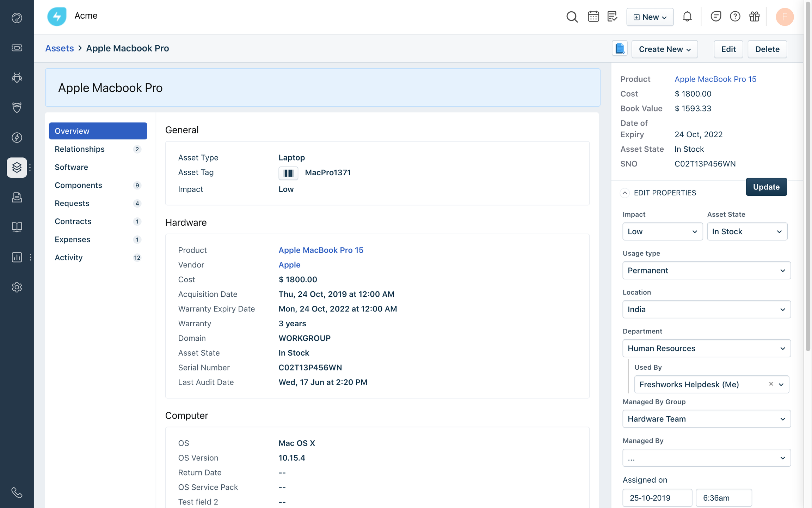Screen dimensions: 812x508
Task: Switch to the Relationships tab
Action: (98, 149)
